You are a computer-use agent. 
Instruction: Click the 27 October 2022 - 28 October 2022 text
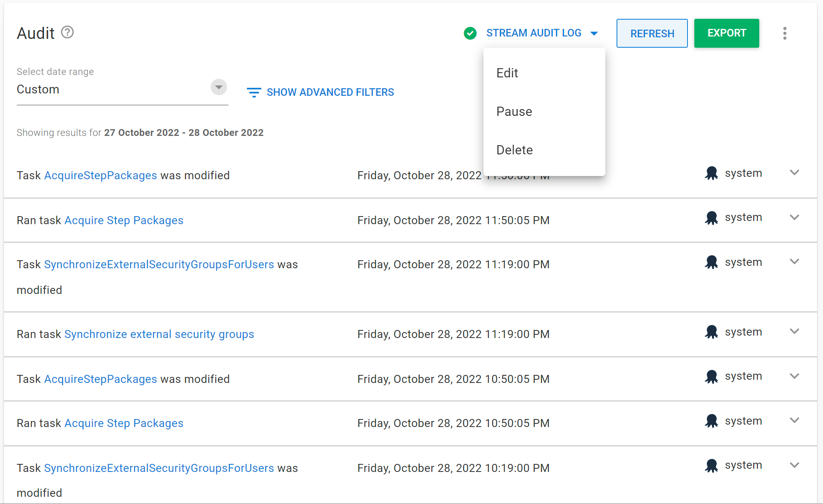point(184,133)
